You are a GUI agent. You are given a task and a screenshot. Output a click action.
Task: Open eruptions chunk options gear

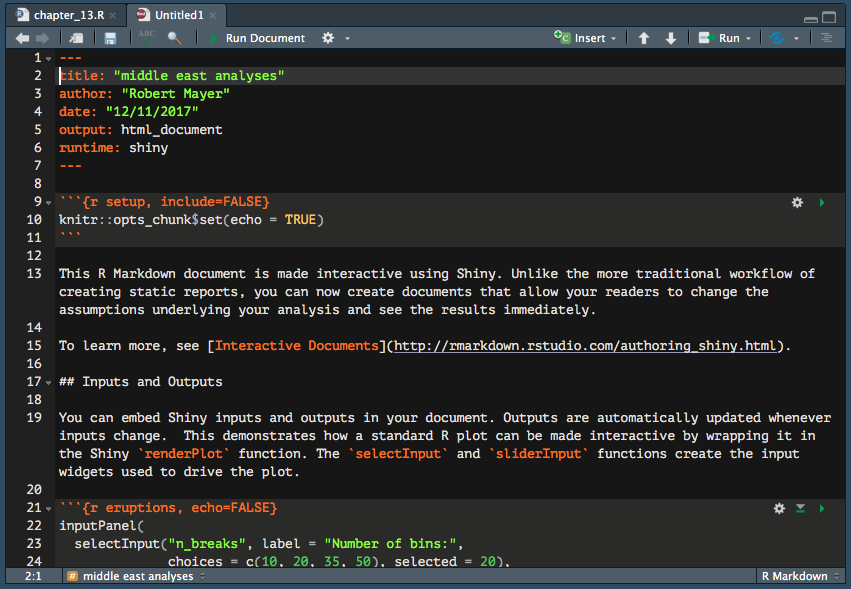(x=779, y=508)
